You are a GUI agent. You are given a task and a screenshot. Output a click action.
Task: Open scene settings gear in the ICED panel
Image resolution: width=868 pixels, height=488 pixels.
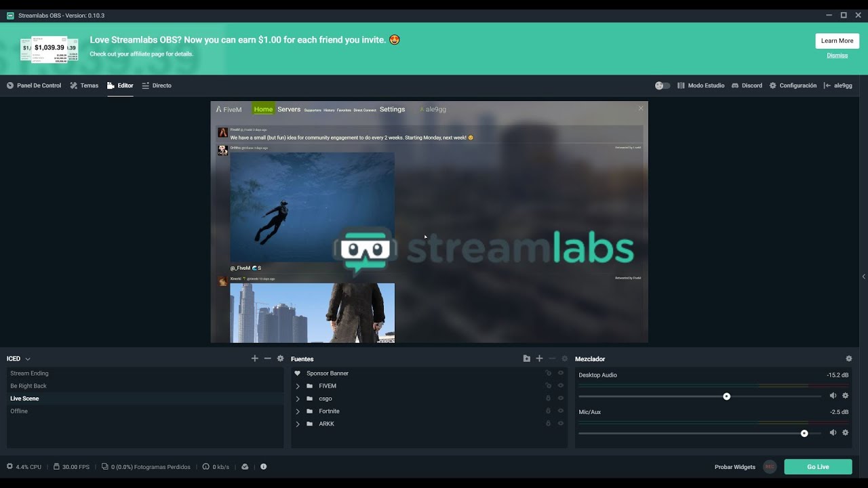(x=280, y=359)
